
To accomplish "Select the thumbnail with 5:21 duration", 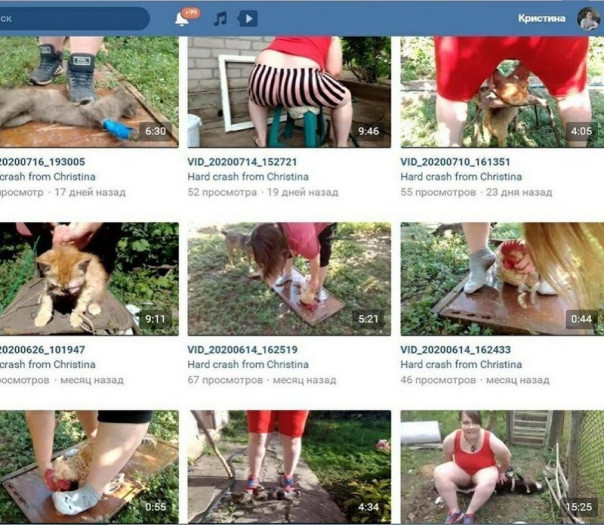I will coord(289,279).
